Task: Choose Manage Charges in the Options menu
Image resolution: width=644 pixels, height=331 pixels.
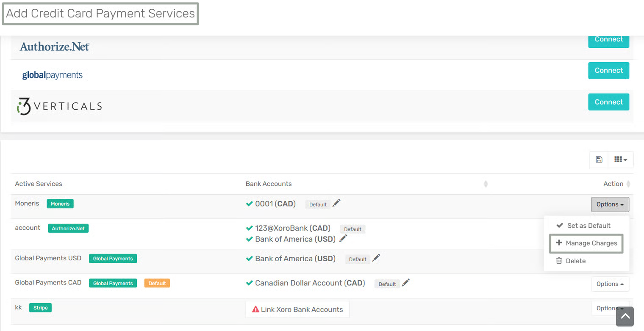Action: click(586, 243)
